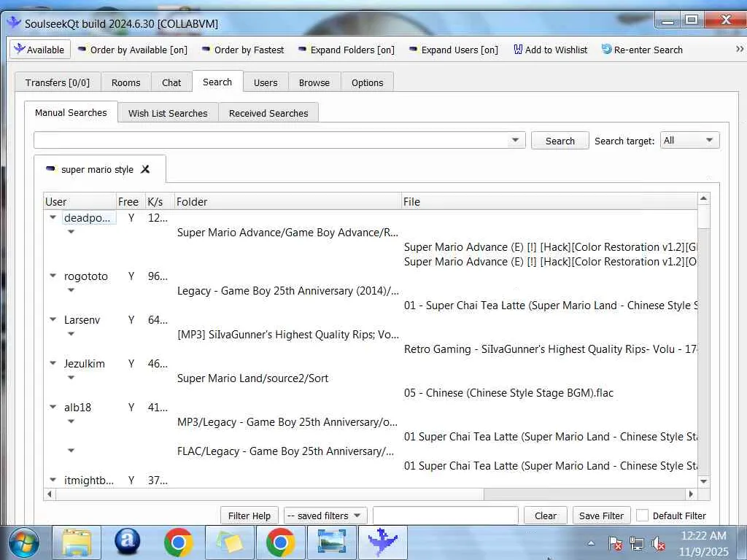747x560 pixels.
Task: Switch to Wish List Searches subtab
Action: (168, 113)
